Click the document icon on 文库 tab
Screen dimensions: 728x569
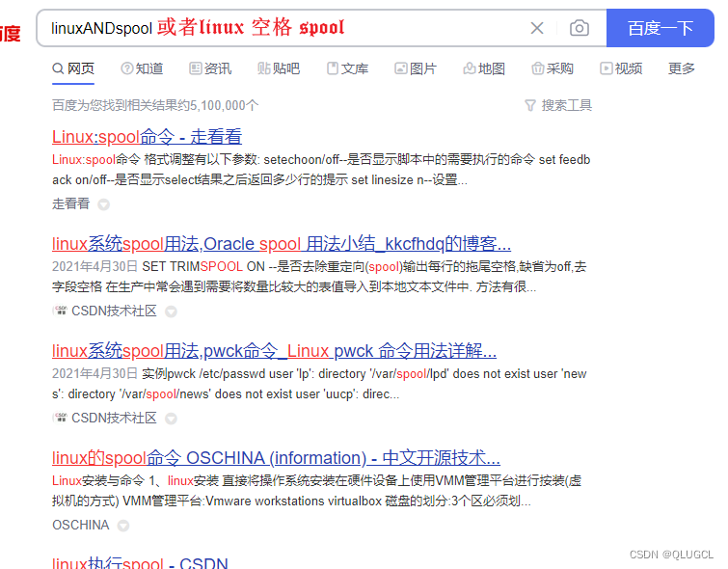pyautogui.click(x=333, y=68)
